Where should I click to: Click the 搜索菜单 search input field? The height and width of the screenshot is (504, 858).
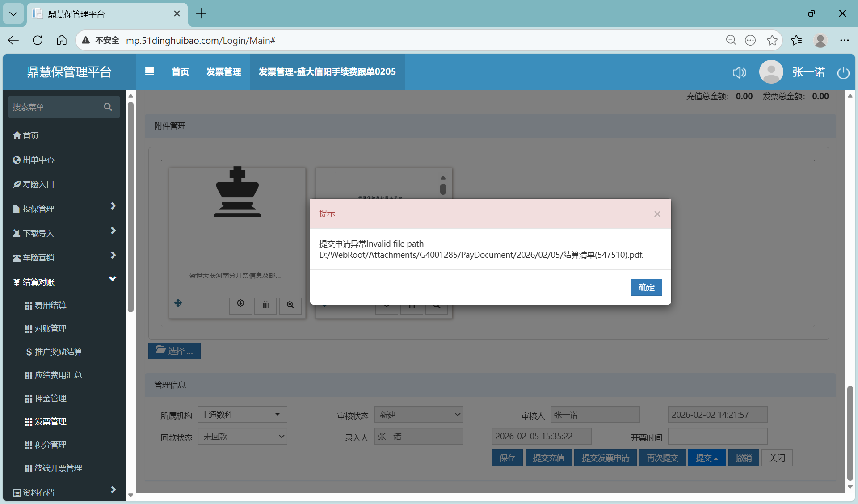click(54, 107)
